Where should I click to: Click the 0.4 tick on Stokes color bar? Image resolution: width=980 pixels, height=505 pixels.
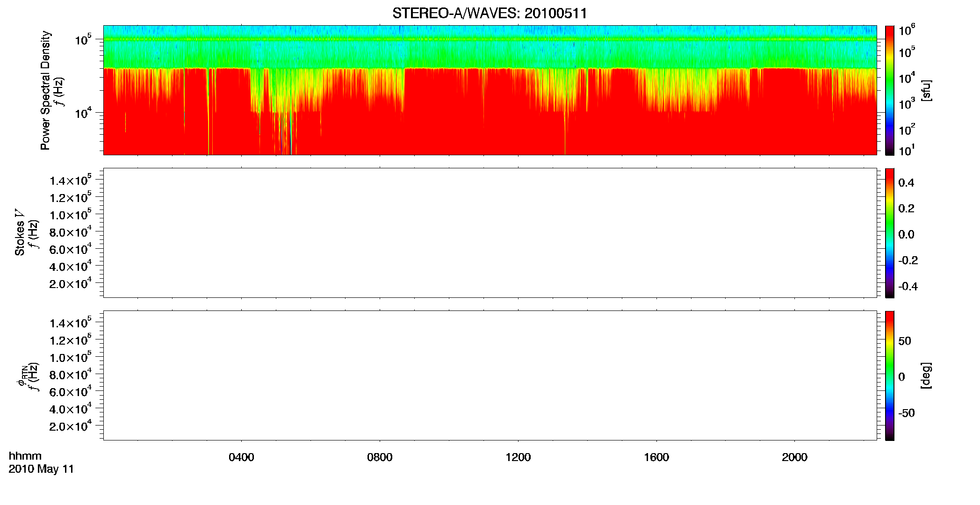tap(906, 183)
